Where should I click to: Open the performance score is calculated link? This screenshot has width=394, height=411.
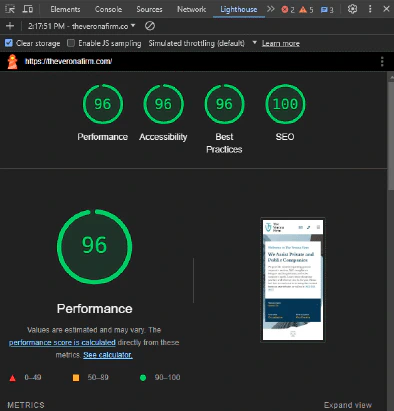pos(62,342)
